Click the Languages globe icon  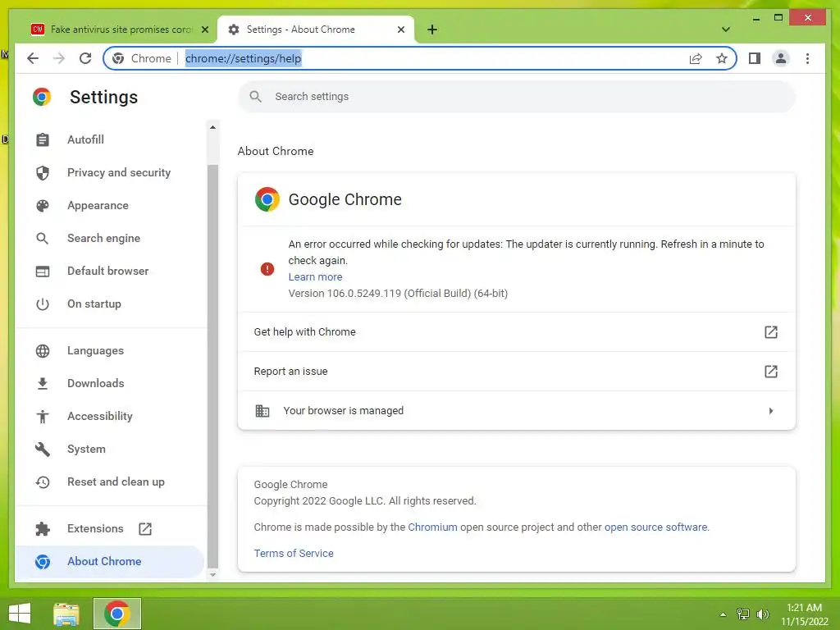click(43, 351)
